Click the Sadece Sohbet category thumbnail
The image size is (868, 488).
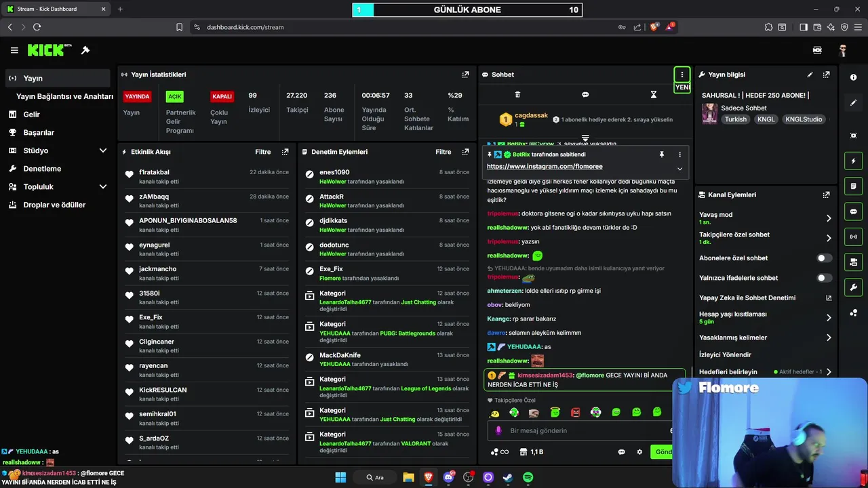709,113
